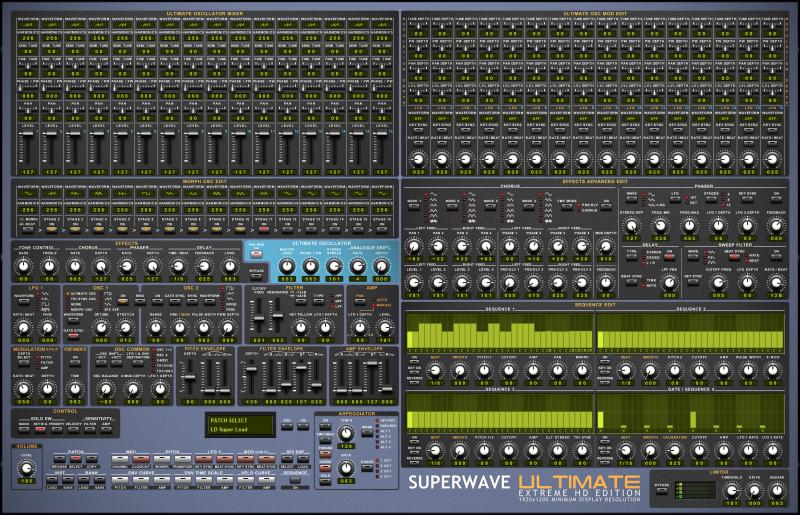Viewport: 800px width, 515px height.
Task: Turn off the Delay ON button in Effects Advanced Edit
Action: (x=669, y=257)
